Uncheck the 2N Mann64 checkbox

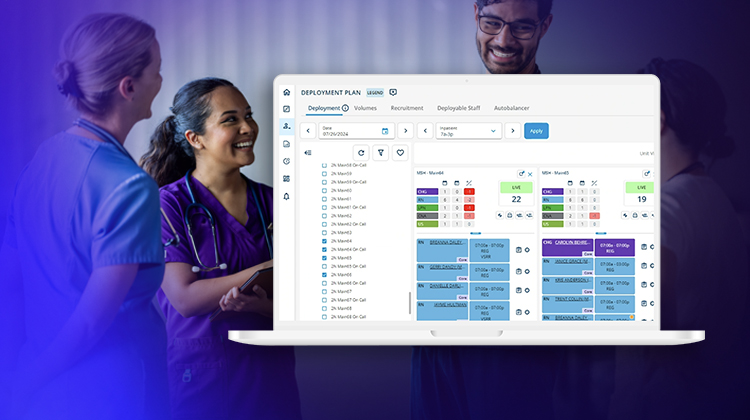pos(324,241)
